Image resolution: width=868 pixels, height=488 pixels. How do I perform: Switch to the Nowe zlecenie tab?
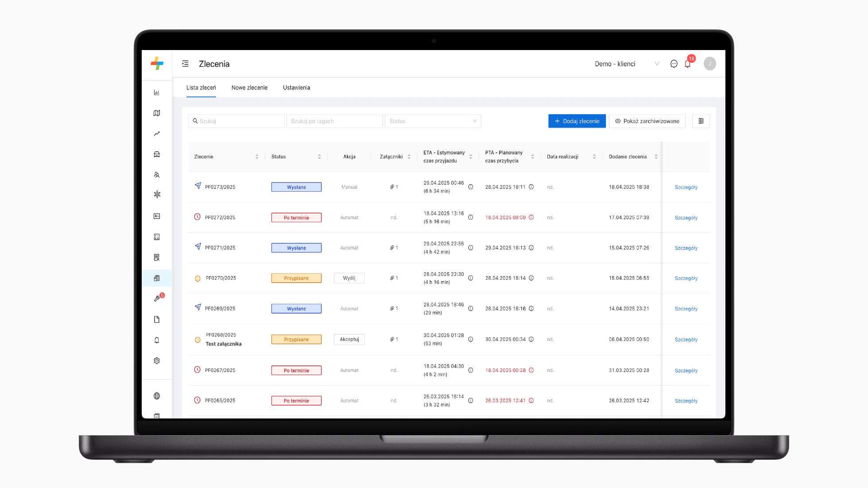(249, 88)
